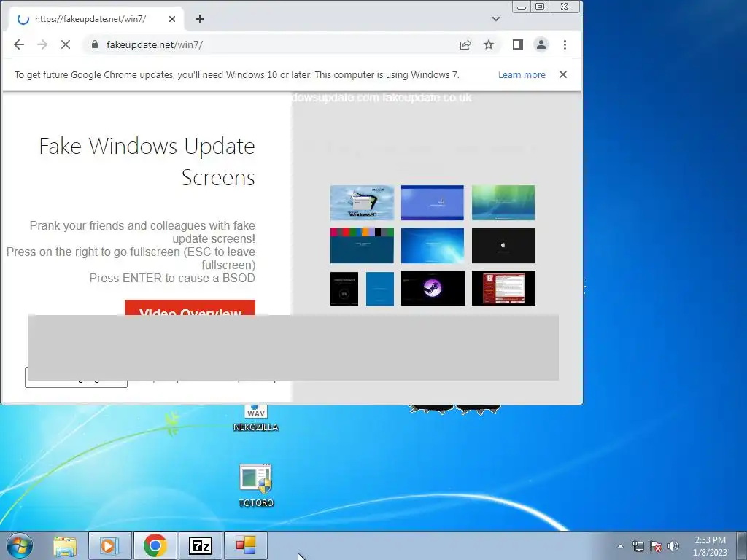Screen dimensions: 747x560
Task: Choose the Windows XP blue update thumbnail
Action: click(x=432, y=203)
